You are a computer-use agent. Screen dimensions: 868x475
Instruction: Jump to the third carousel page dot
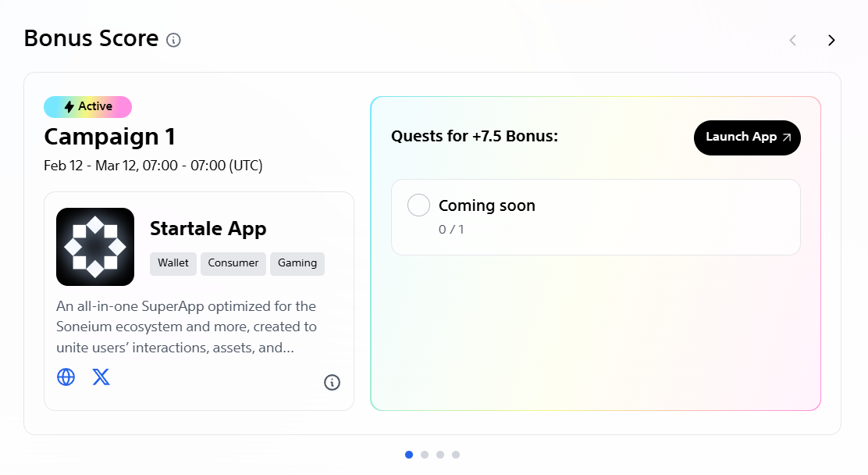click(440, 455)
